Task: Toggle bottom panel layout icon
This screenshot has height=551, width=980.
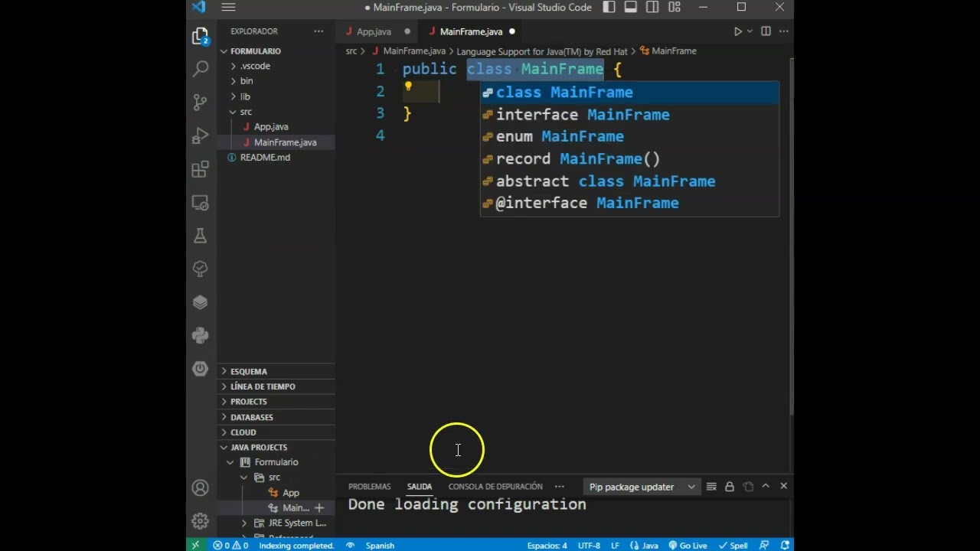Action: tap(631, 7)
